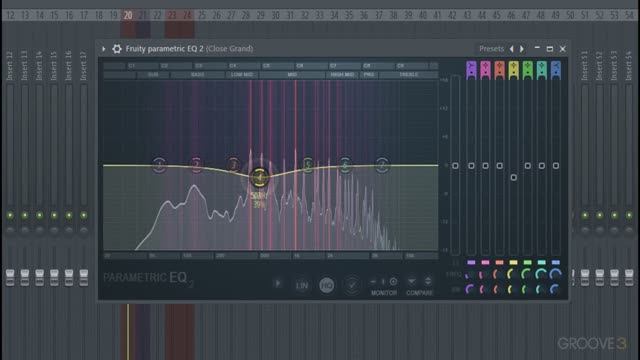Click the up-down swap button above COMPARE
The width and height of the screenshot is (640, 360).
[428, 281]
